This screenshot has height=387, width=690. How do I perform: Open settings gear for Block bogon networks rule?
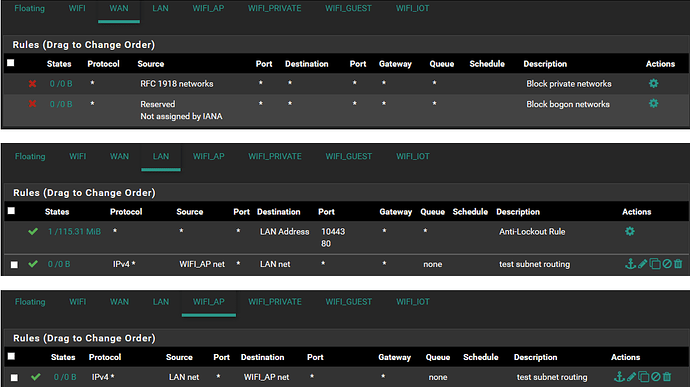[653, 103]
